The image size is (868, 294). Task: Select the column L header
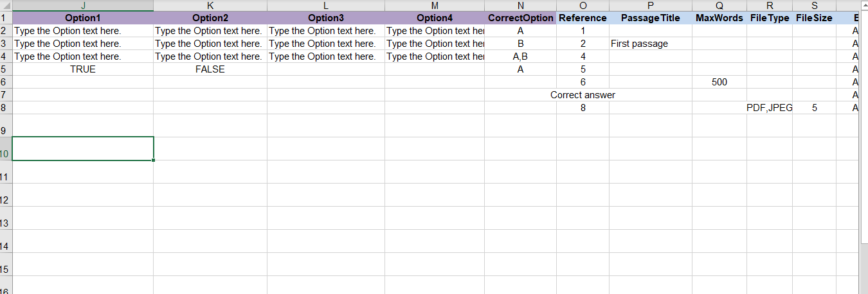click(x=325, y=5)
